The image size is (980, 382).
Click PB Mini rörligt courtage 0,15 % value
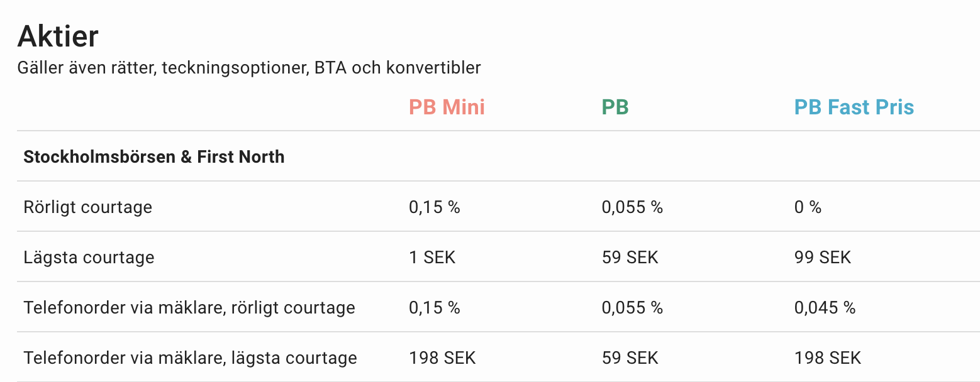pyautogui.click(x=434, y=207)
